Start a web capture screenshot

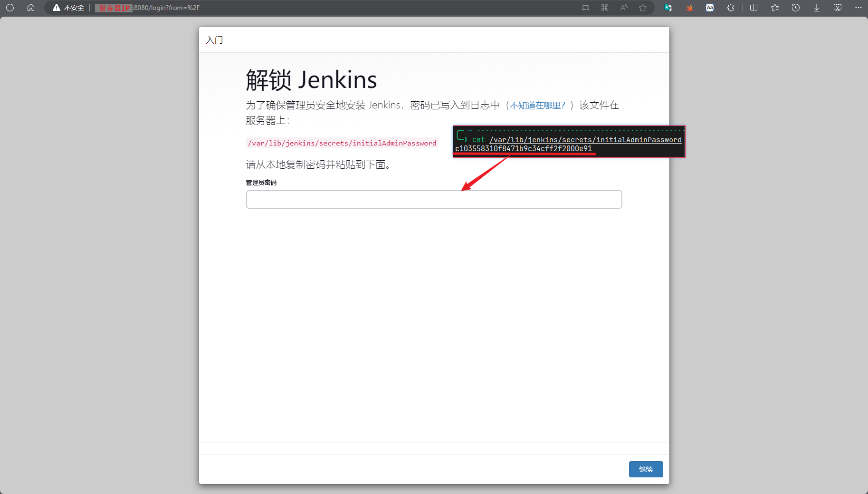pyautogui.click(x=838, y=8)
